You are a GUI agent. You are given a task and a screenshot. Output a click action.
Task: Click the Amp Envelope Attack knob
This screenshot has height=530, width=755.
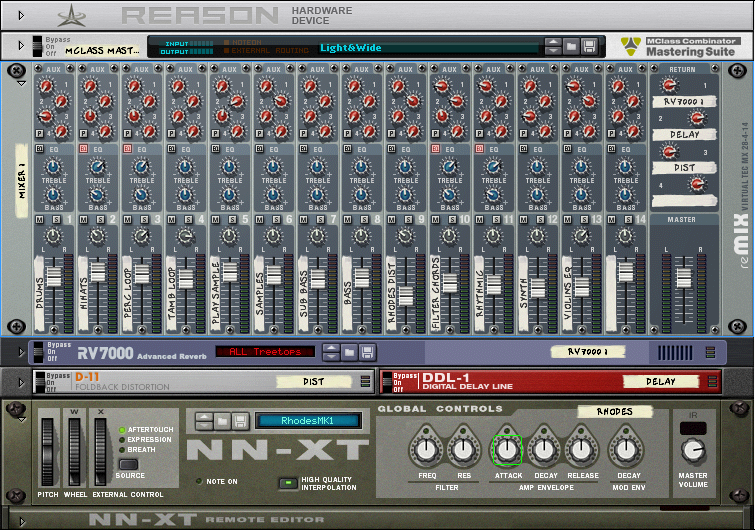click(507, 450)
